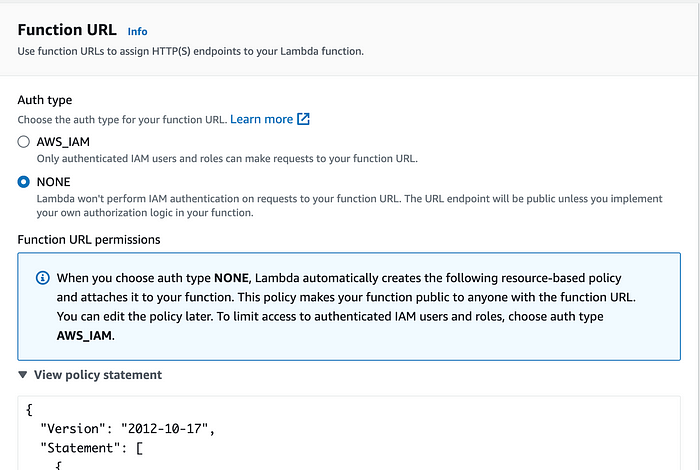Open the Learn more link
The height and width of the screenshot is (470, 700).
click(x=262, y=119)
